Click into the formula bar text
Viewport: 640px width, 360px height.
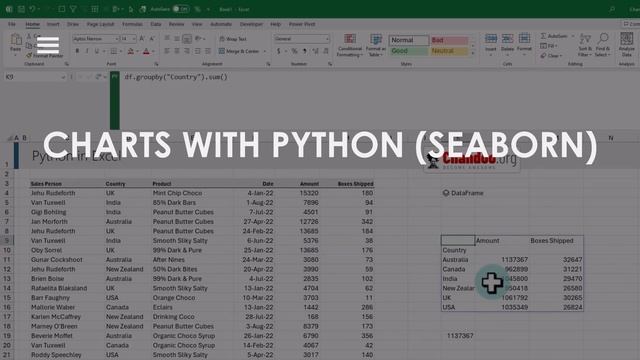[176, 77]
